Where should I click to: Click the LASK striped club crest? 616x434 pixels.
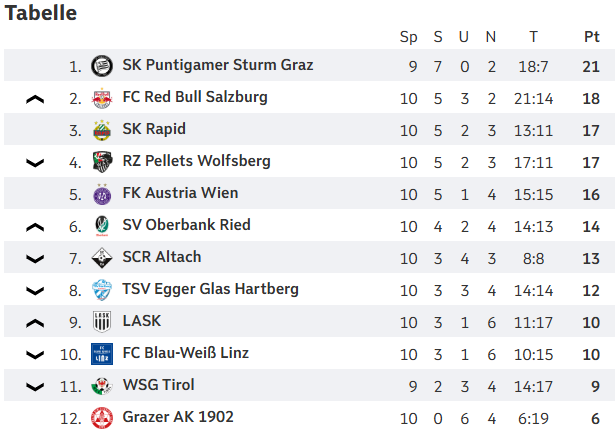coord(101,322)
